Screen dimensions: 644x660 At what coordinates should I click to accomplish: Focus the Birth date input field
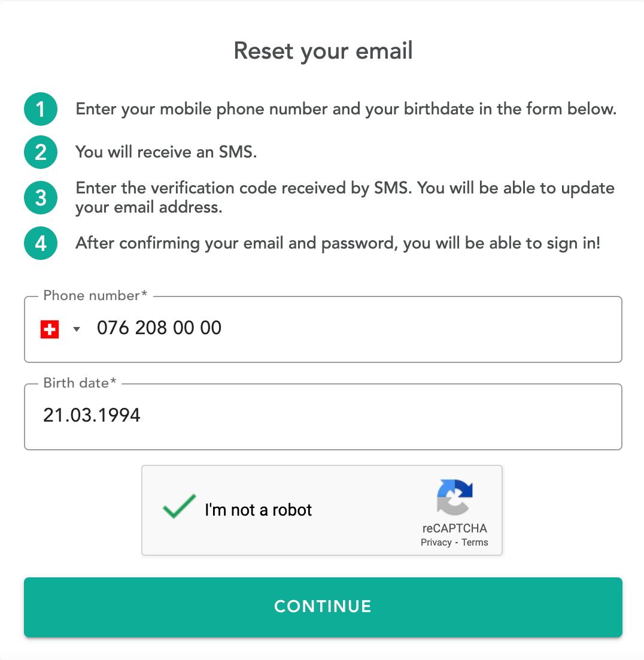pos(323,416)
